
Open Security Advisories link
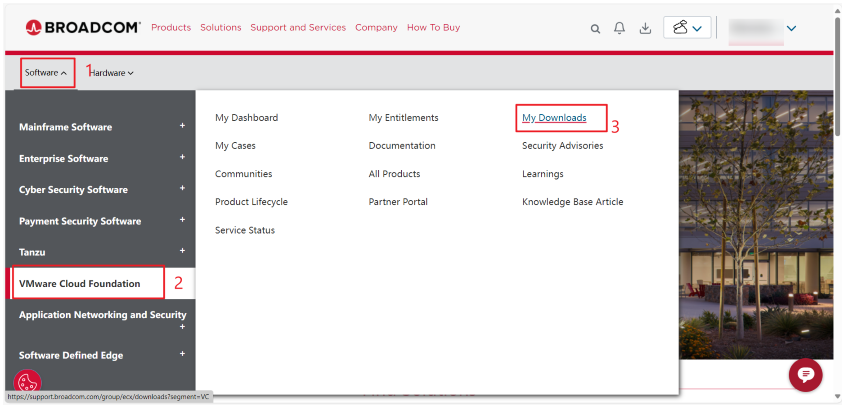coord(562,146)
